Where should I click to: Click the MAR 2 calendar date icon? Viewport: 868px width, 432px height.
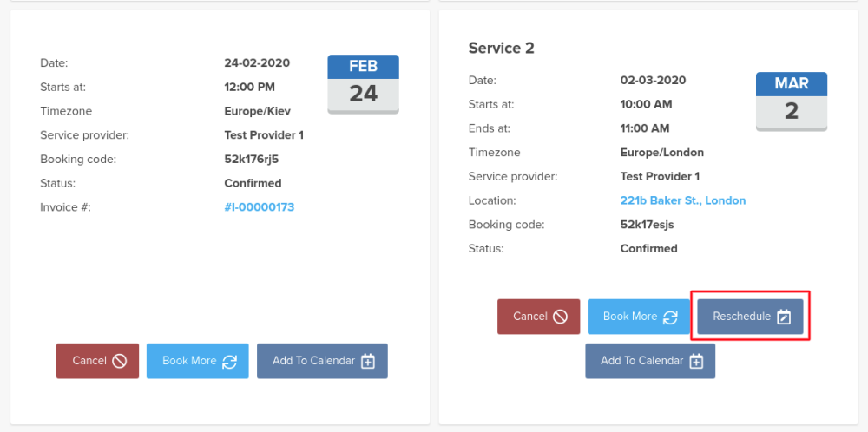click(x=791, y=101)
